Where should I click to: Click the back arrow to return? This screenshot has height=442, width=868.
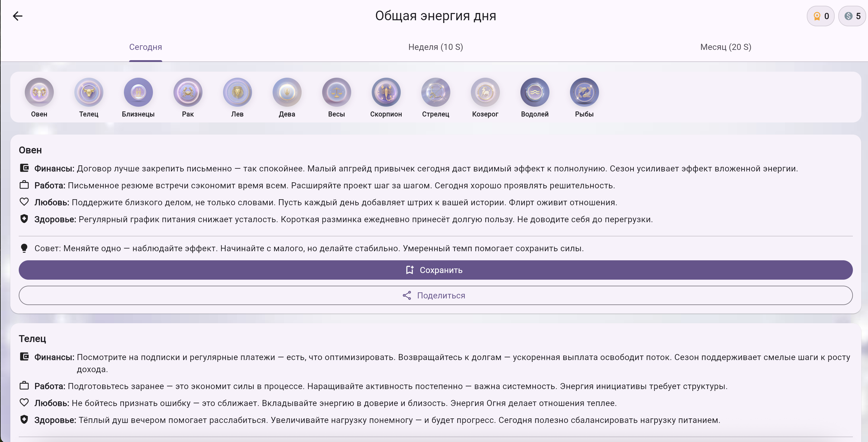pyautogui.click(x=18, y=16)
